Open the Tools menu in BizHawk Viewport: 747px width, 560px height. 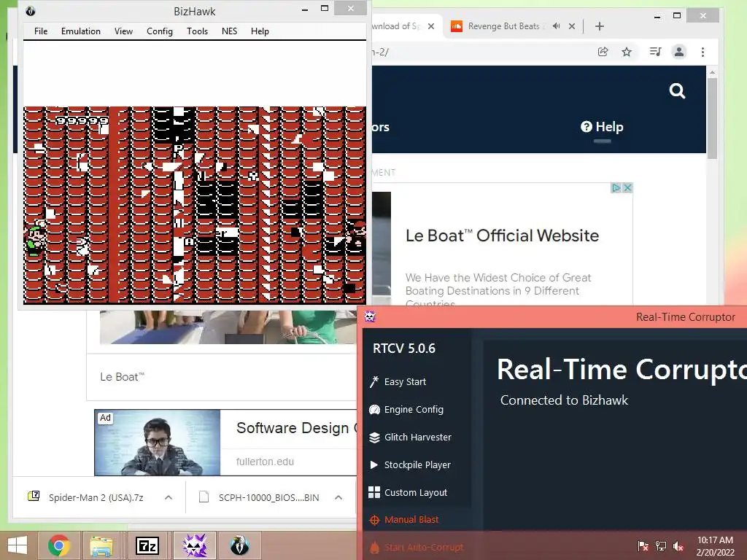pos(197,31)
